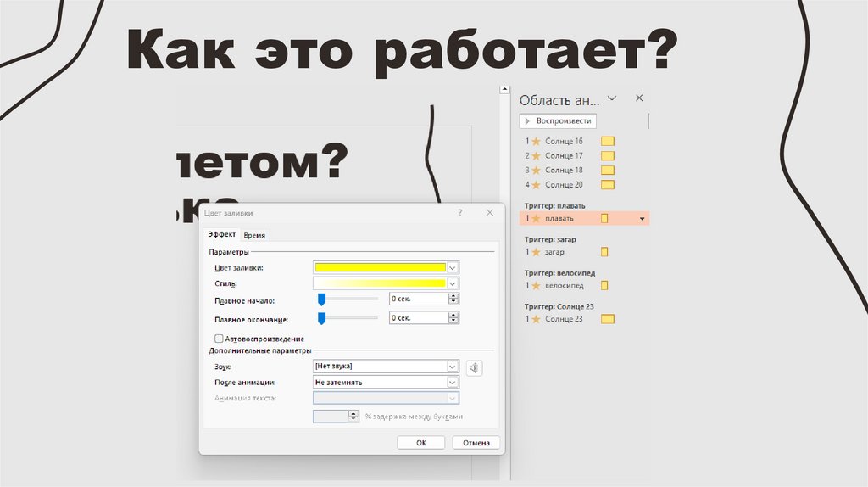Open the Звук dropdown list

(453, 367)
